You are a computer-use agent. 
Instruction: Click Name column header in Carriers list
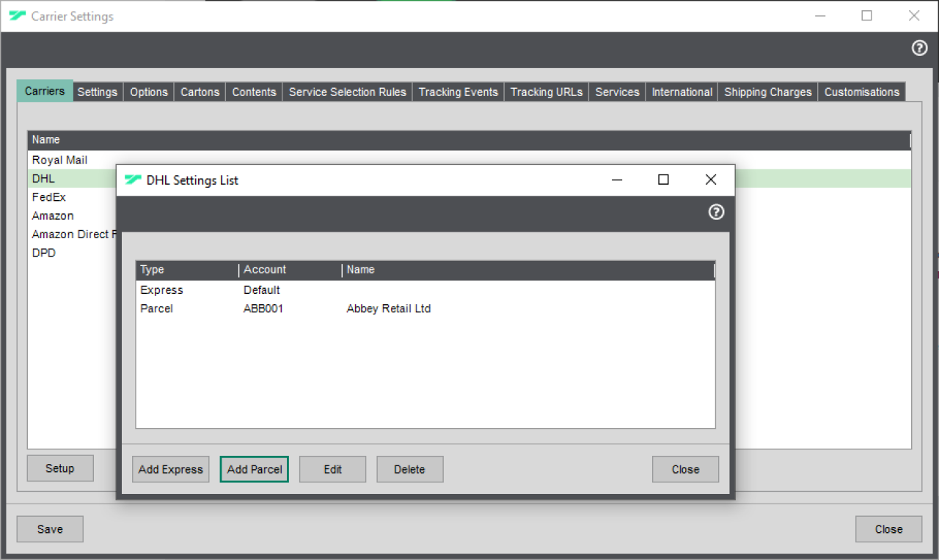click(469, 139)
